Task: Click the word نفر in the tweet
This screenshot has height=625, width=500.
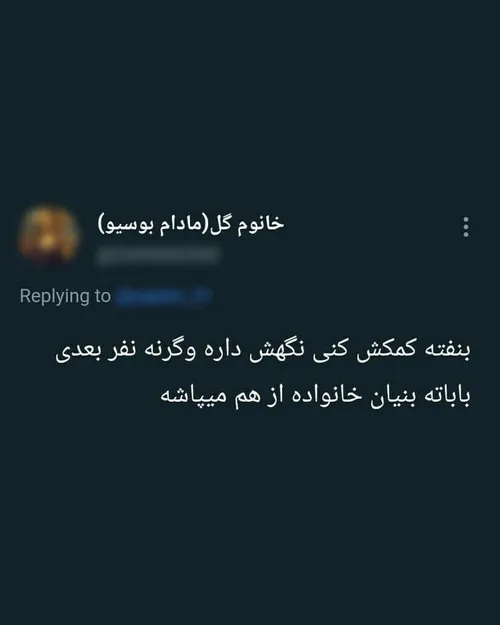Action: [122, 350]
